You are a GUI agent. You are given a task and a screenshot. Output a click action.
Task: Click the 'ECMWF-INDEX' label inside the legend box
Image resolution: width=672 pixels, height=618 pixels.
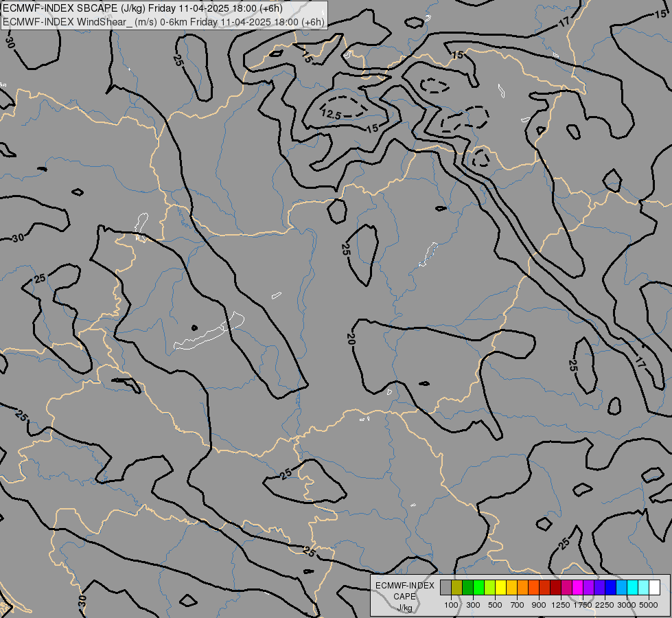[x=404, y=586]
